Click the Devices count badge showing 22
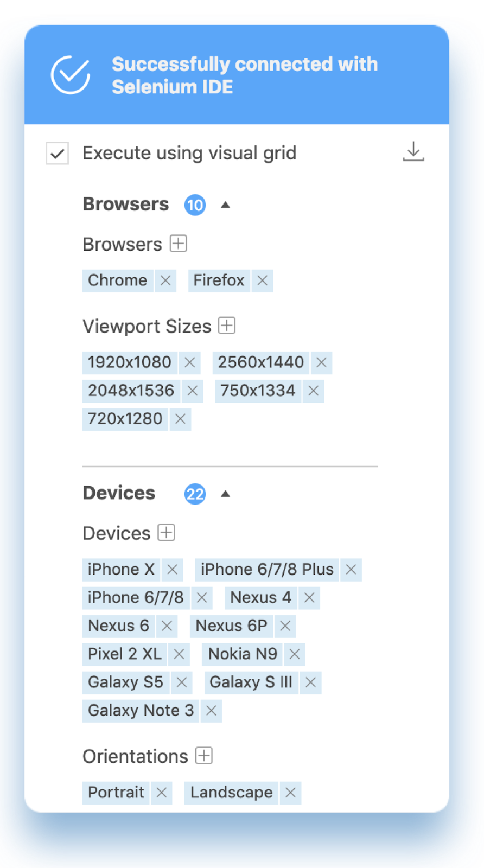 (195, 494)
